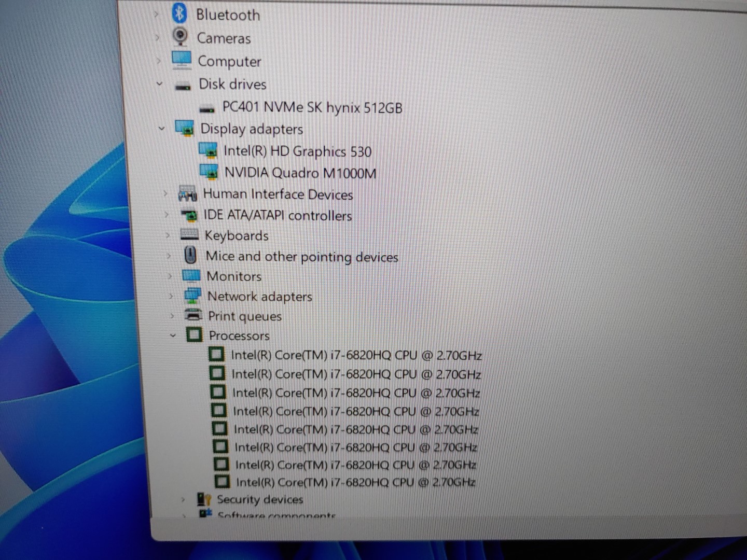
Task: Select IDE ATA/ATAPI controllers label
Action: [278, 215]
